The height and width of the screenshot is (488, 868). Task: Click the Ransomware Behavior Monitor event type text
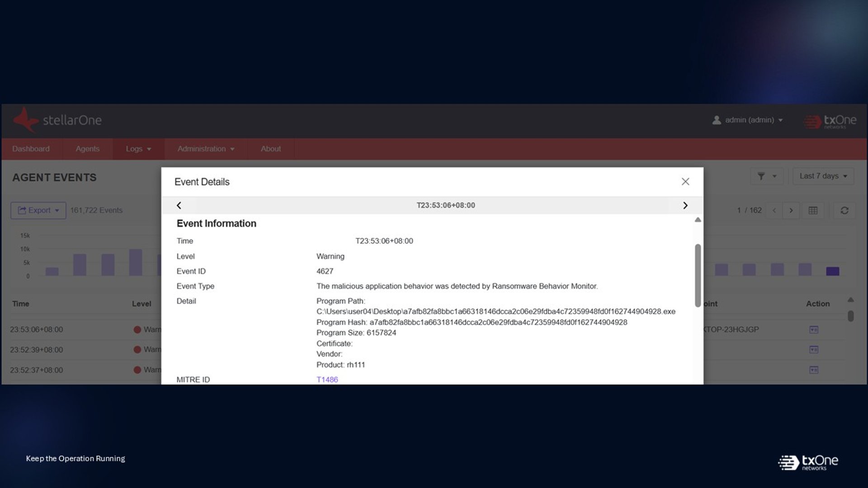[457, 286]
